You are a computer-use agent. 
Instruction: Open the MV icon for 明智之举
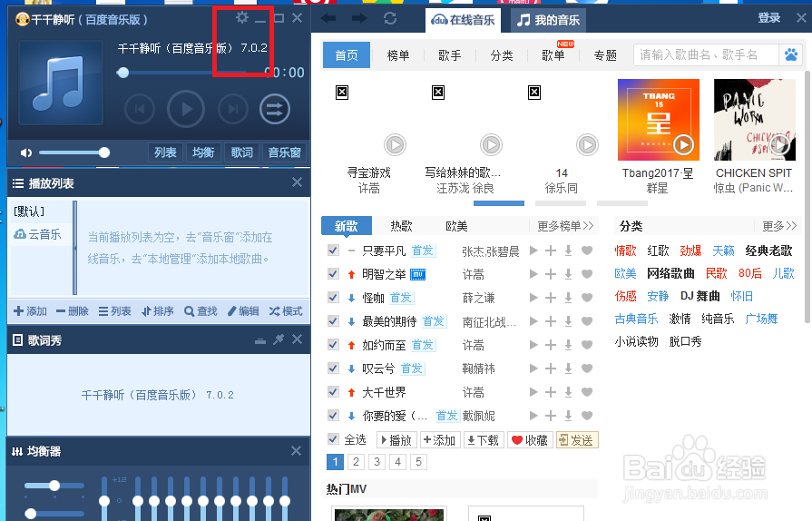tap(417, 274)
